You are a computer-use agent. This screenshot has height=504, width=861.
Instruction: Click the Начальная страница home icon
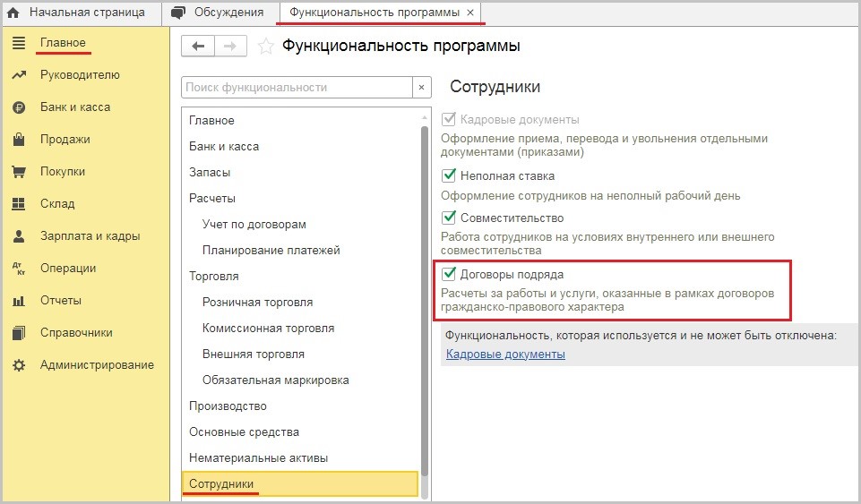point(13,13)
